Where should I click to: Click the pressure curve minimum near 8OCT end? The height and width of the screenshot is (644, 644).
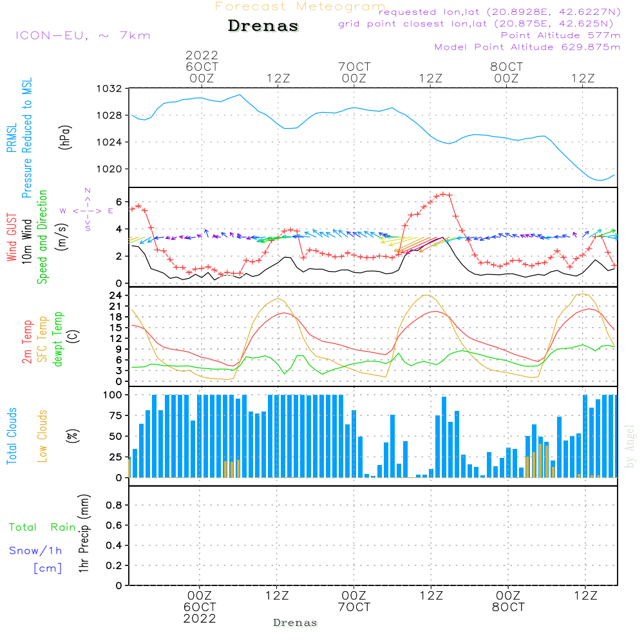click(600, 180)
